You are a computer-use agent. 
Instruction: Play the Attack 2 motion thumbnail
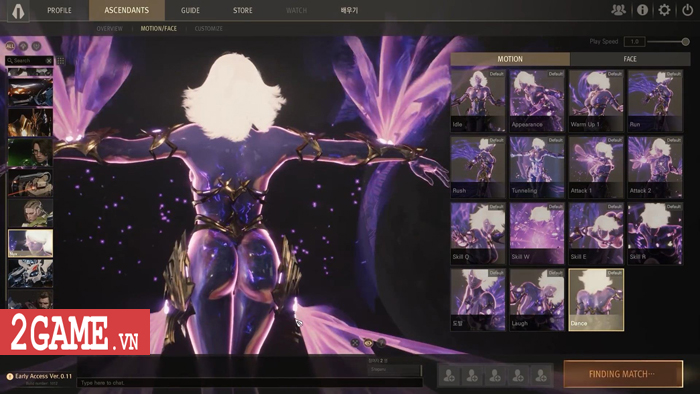point(655,167)
